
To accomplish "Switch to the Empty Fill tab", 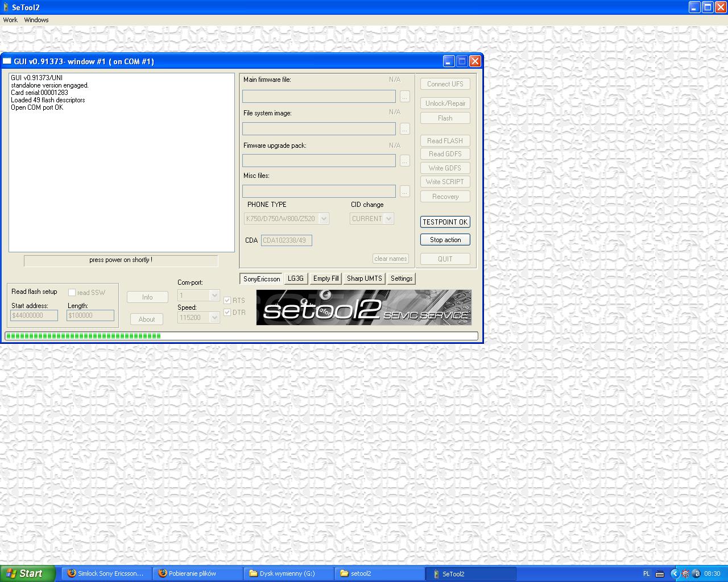I will click(326, 278).
